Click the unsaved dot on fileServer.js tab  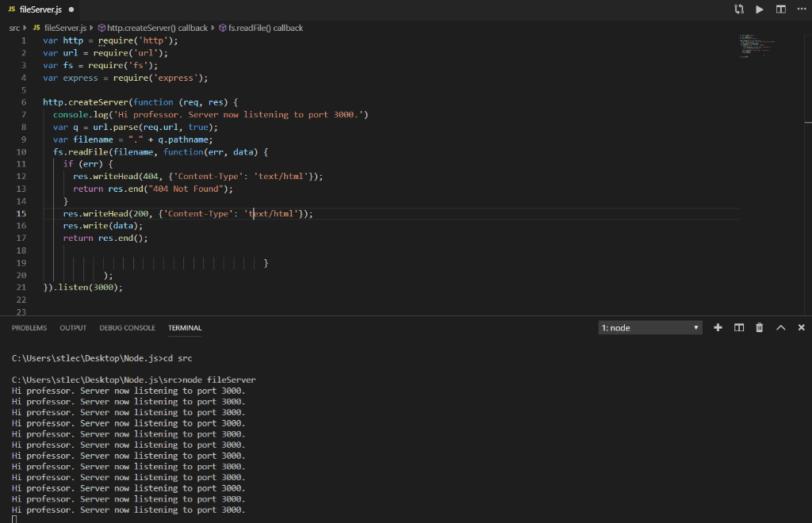point(71,10)
